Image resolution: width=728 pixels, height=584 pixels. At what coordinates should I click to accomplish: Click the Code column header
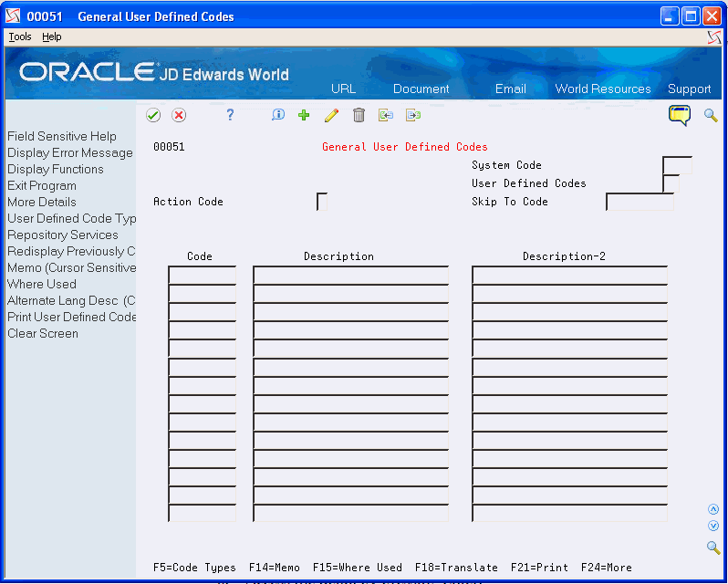[x=200, y=256]
